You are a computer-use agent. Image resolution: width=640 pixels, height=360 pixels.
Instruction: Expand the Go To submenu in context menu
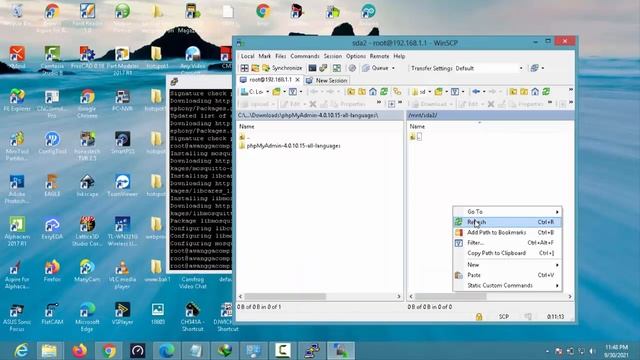point(507,212)
